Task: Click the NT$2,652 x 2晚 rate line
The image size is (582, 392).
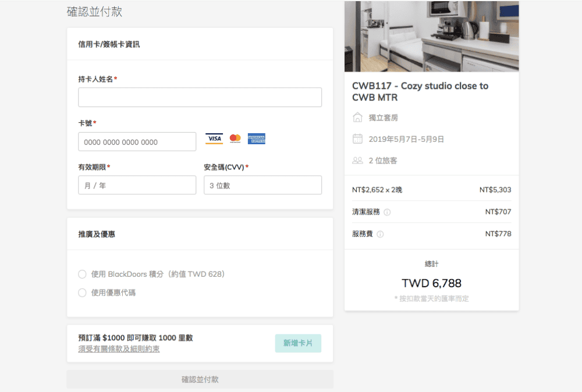Action: click(377, 190)
